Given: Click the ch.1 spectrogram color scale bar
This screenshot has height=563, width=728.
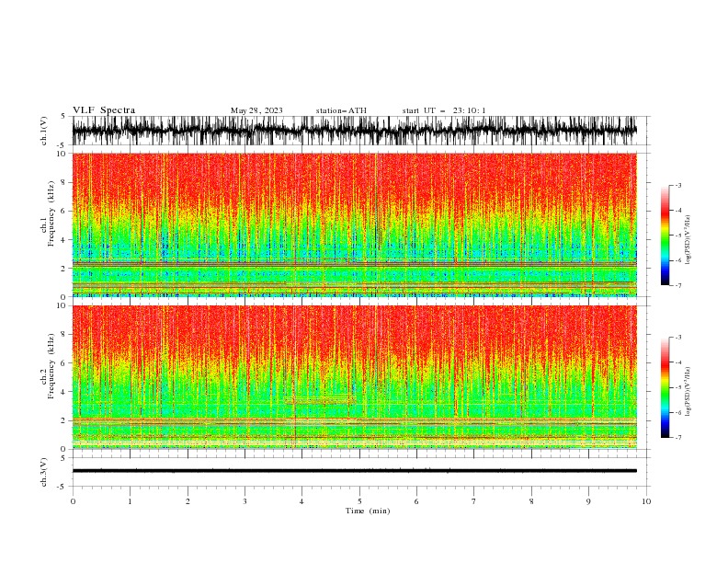Looking at the screenshot, I should pos(665,236).
